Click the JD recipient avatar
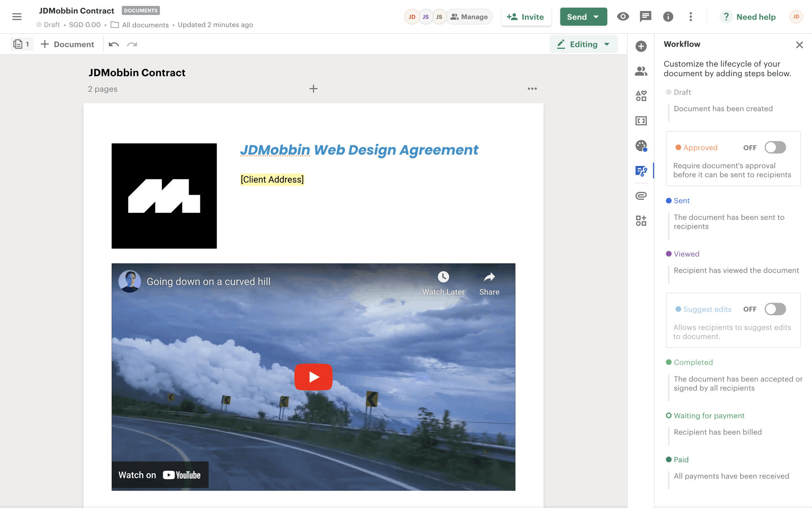Image resolution: width=812 pixels, height=508 pixels. click(412, 17)
